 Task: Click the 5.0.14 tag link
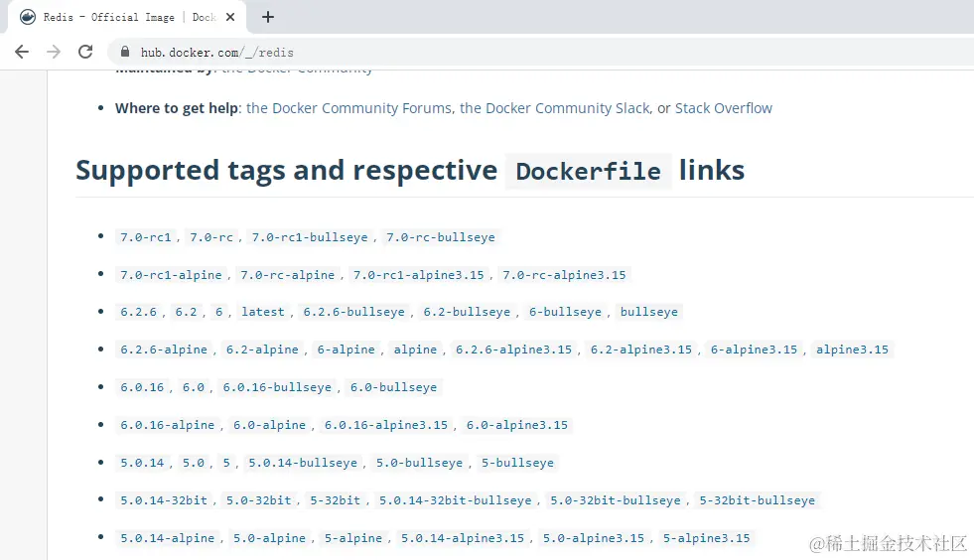click(x=142, y=463)
